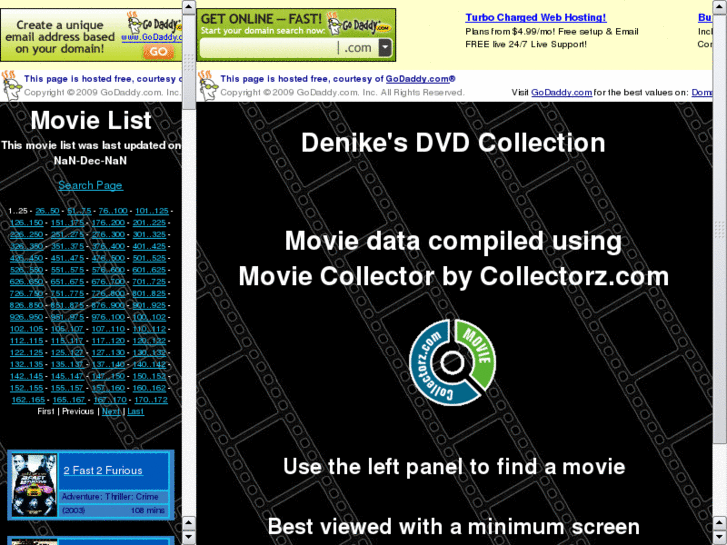Click the left frame scroll up arrow
The width and height of the screenshot is (727, 545).
coord(189,7)
